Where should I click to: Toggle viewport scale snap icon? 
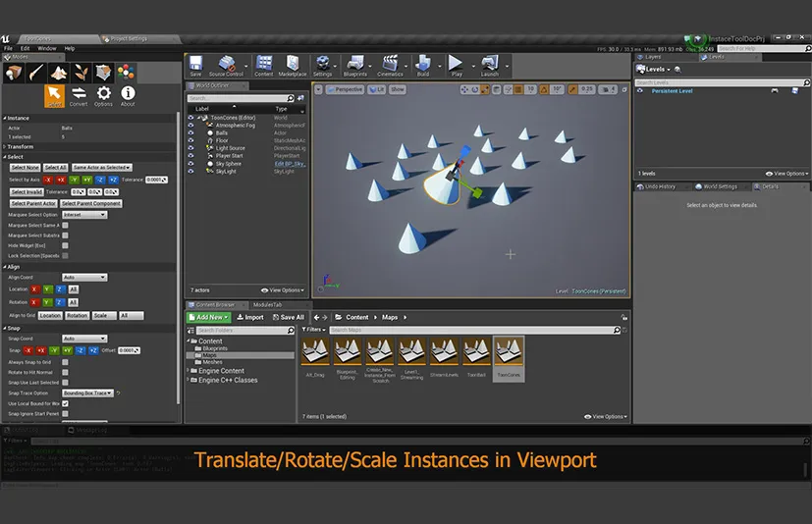572,89
